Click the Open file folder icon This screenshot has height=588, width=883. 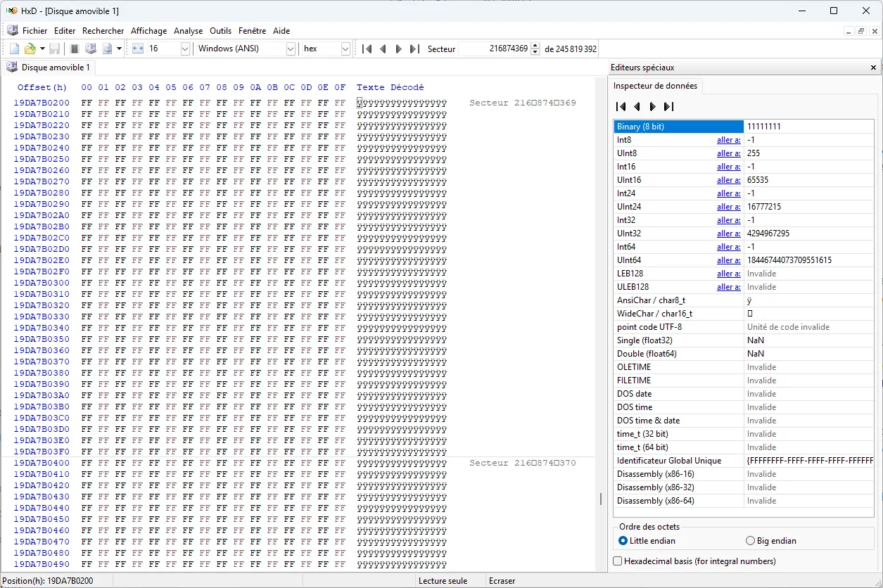30,49
